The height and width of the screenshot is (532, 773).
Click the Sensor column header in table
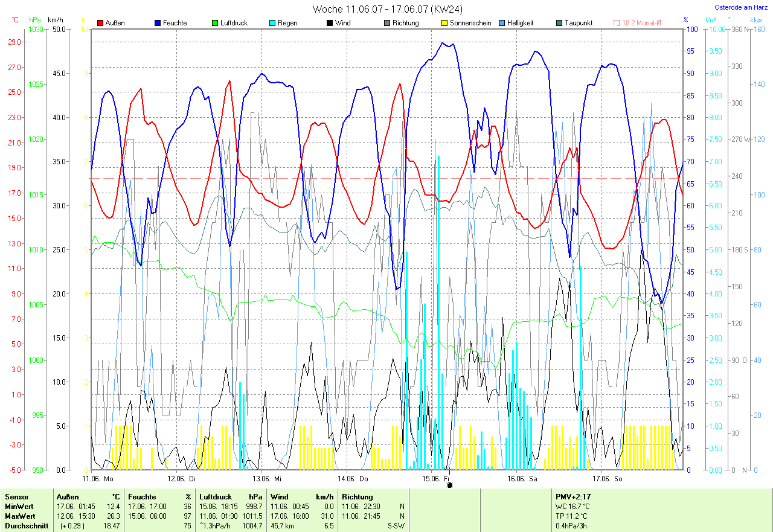(x=16, y=496)
